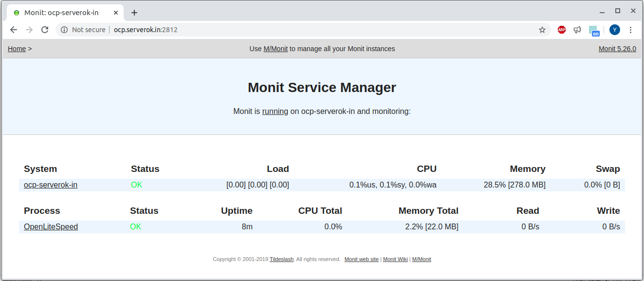This screenshot has width=644, height=281.
Task: Bookmark this page via the star icon
Action: pyautogui.click(x=542, y=30)
